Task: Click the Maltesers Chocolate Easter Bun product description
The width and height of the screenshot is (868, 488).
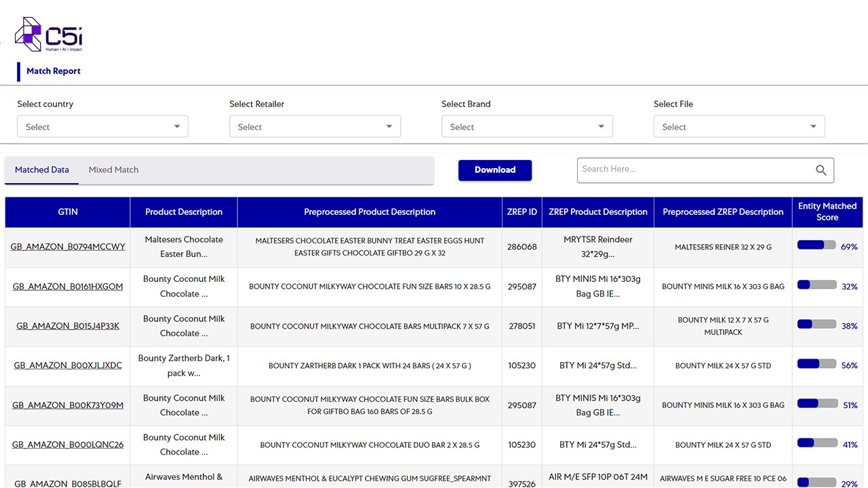Action: coord(184,247)
